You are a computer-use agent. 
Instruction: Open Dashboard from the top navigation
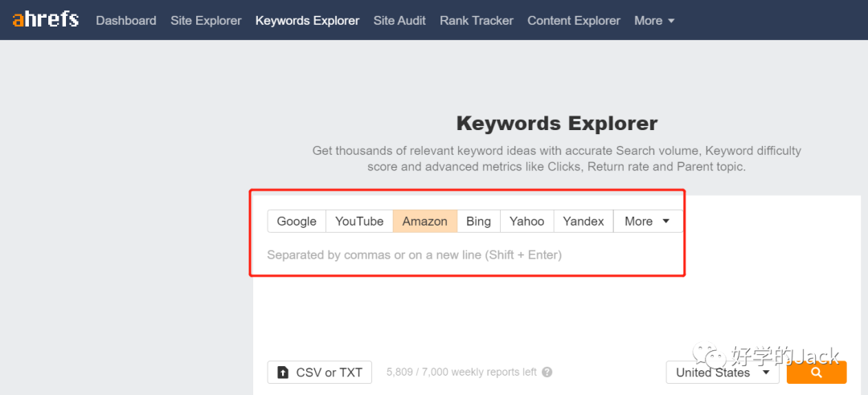(x=126, y=21)
